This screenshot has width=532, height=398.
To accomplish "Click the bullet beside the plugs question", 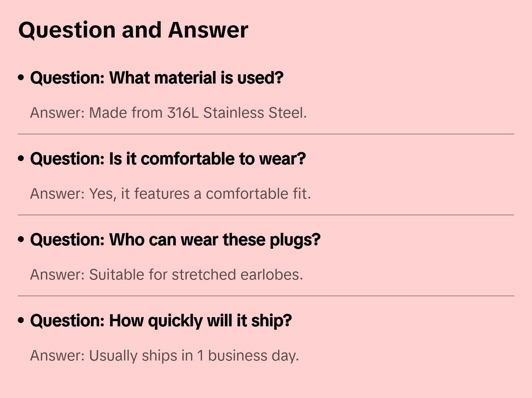I will (x=21, y=240).
